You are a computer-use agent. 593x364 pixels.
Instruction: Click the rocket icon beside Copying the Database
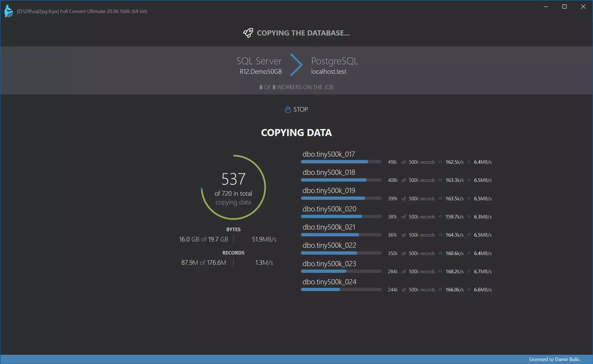coord(248,33)
